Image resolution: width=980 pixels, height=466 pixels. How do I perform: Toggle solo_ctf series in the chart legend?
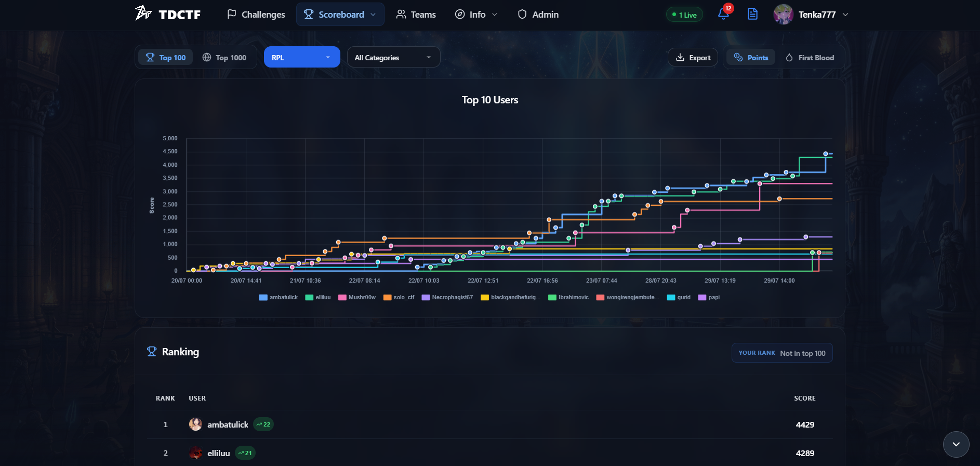click(399, 297)
